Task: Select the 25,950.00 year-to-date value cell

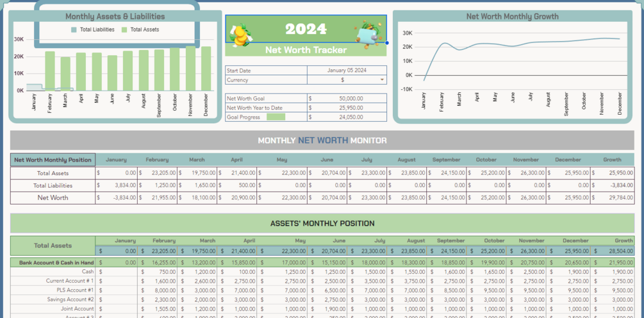Action: pos(347,108)
